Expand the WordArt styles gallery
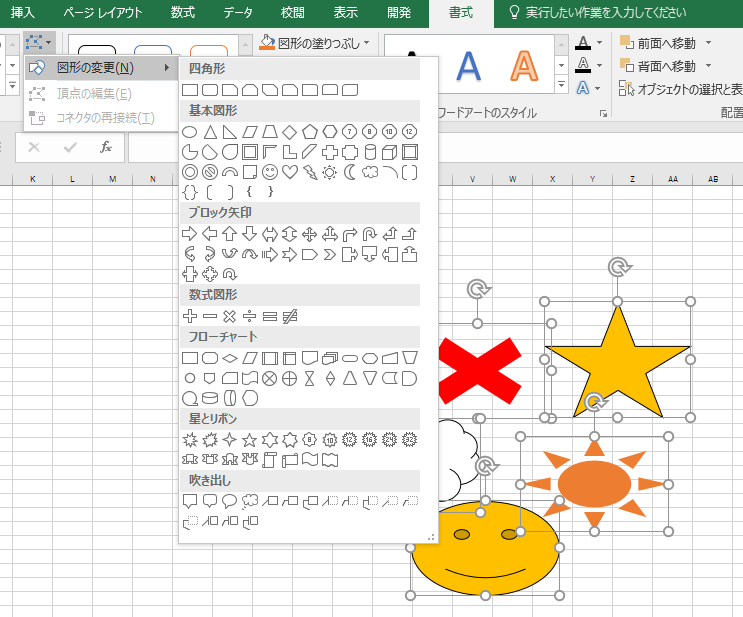The width and height of the screenshot is (743, 617). click(561, 85)
